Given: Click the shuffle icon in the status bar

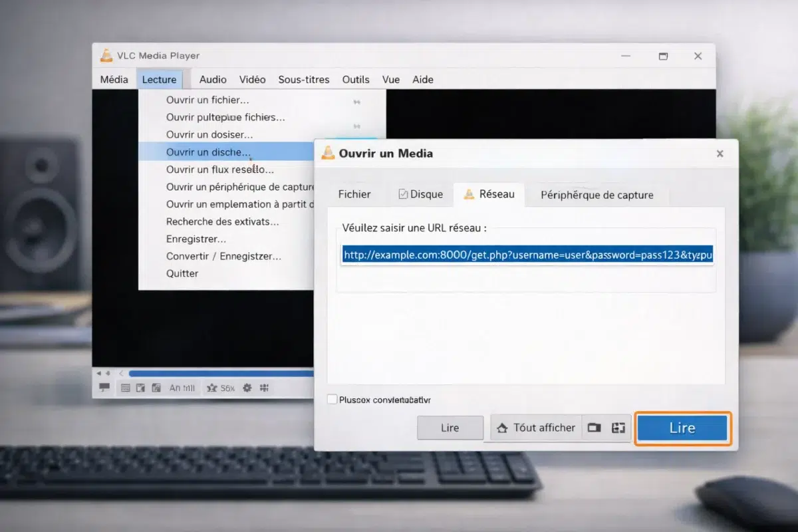Looking at the screenshot, I should [x=211, y=388].
